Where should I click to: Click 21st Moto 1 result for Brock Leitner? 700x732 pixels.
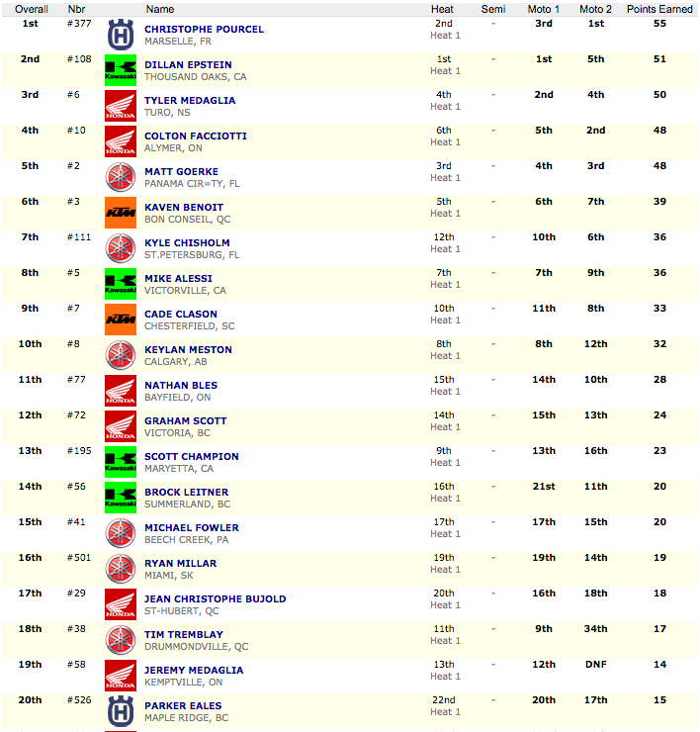click(544, 487)
